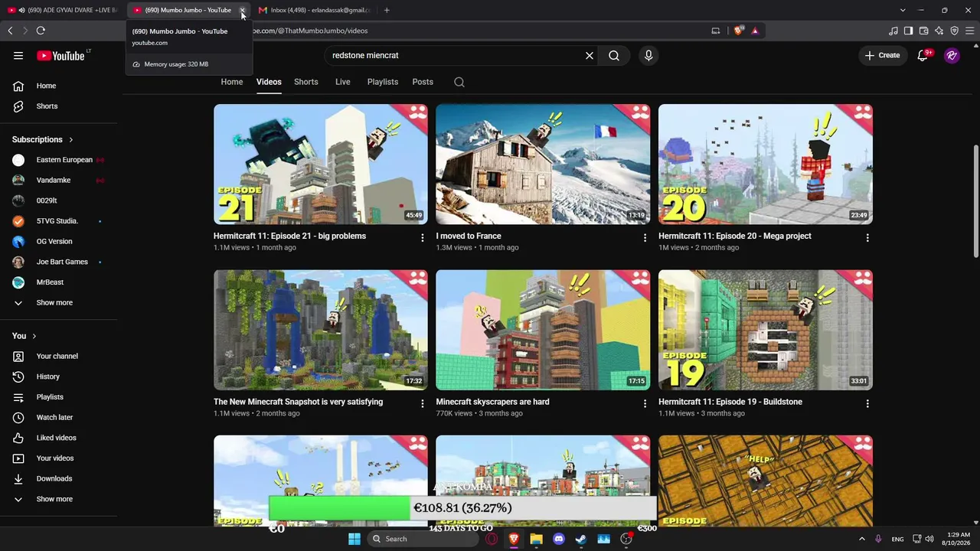The image size is (980, 551).
Task: Click the Create button
Action: (x=883, y=55)
